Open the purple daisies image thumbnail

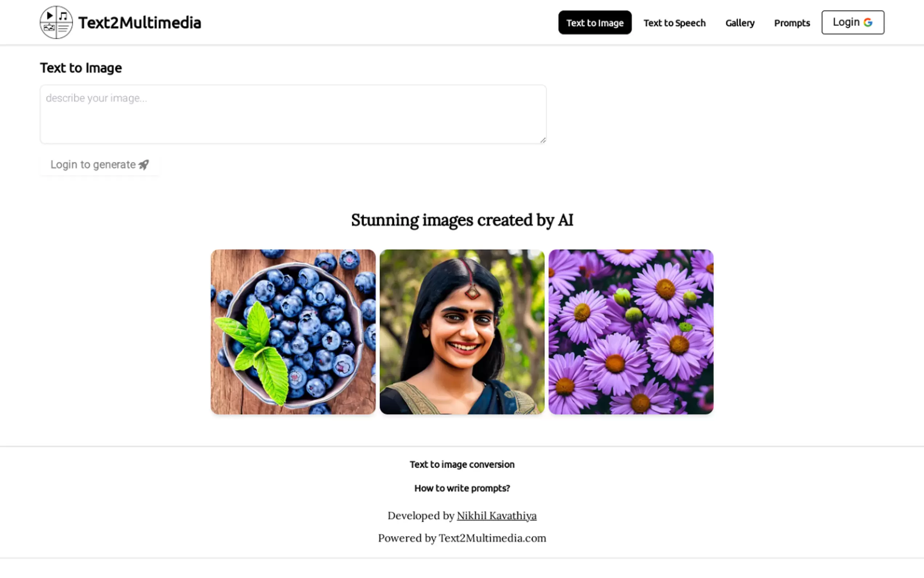631,332
